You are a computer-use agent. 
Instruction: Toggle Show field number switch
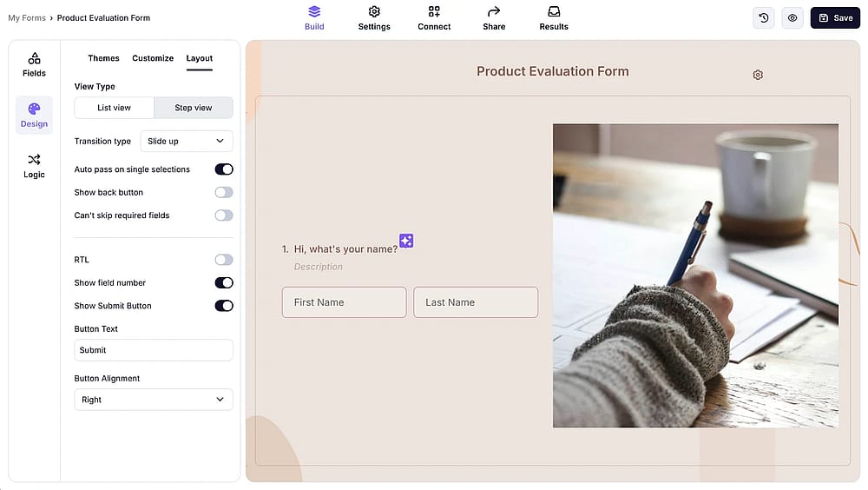224,282
